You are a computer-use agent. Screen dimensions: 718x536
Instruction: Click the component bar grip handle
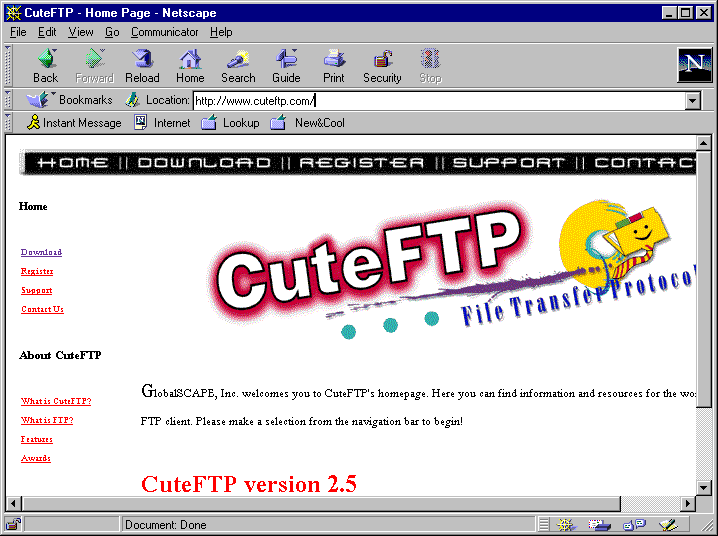click(544, 525)
